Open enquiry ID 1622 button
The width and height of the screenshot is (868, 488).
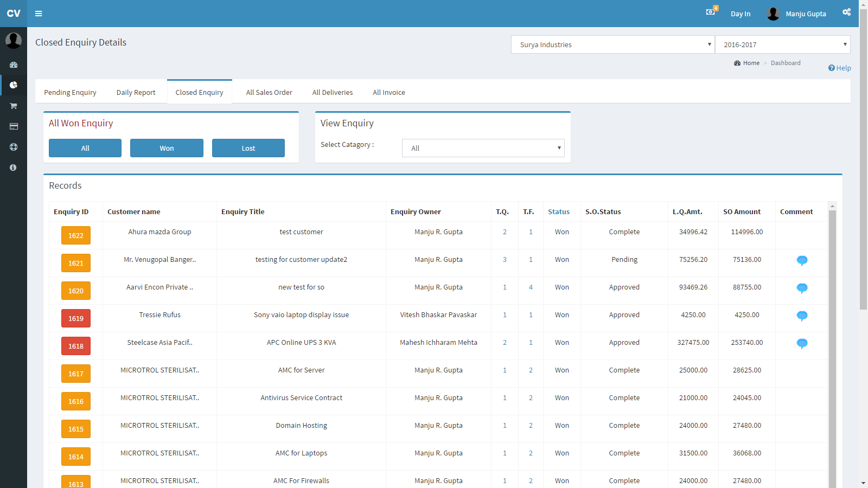(76, 235)
